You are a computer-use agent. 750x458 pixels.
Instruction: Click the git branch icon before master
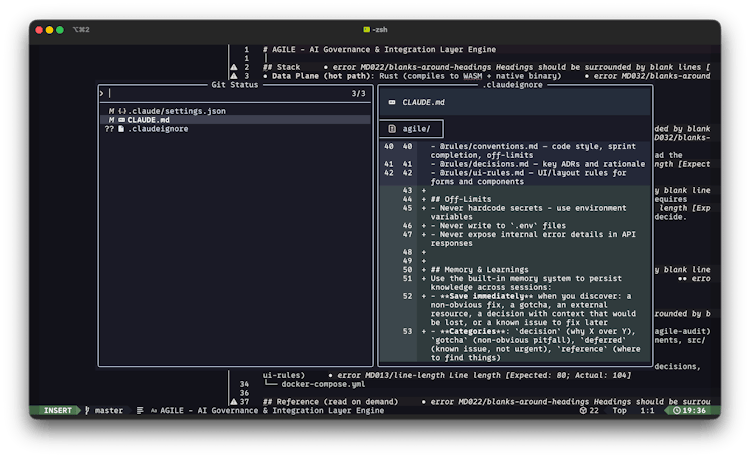(x=87, y=410)
